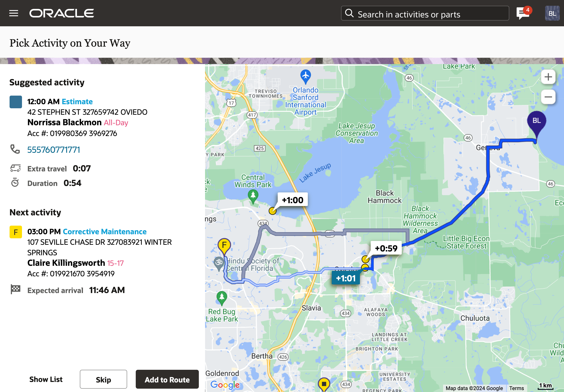Open the hamburger navigation menu
The height and width of the screenshot is (392, 564).
click(14, 13)
